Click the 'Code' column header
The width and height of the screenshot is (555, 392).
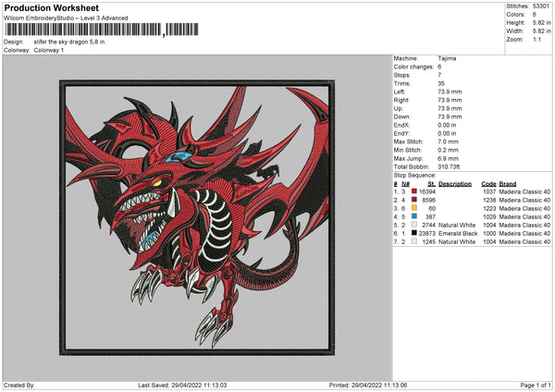point(488,184)
